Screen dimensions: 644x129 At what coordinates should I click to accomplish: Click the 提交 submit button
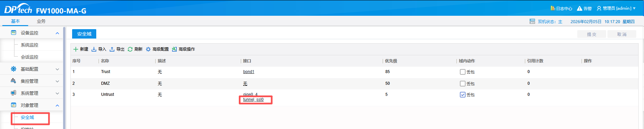click(x=592, y=34)
